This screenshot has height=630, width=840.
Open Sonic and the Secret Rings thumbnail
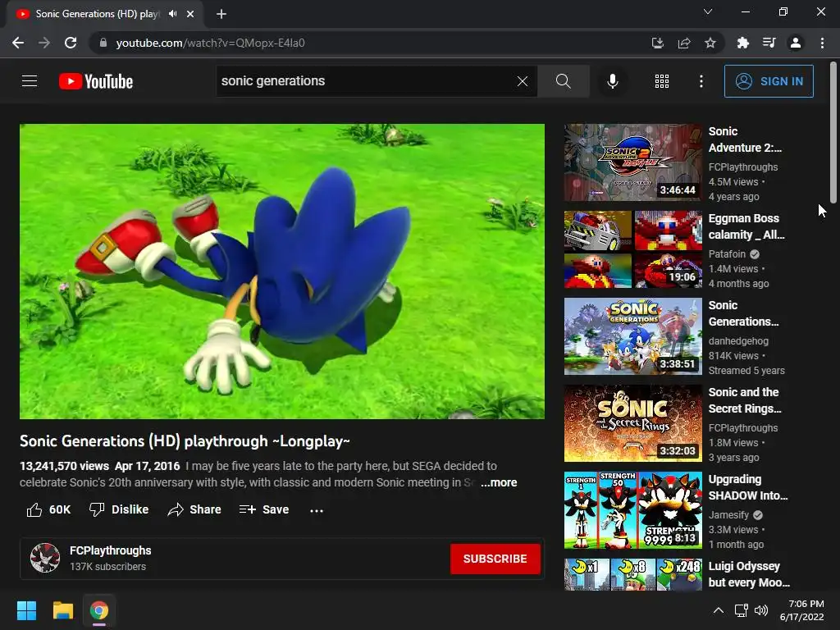(632, 423)
